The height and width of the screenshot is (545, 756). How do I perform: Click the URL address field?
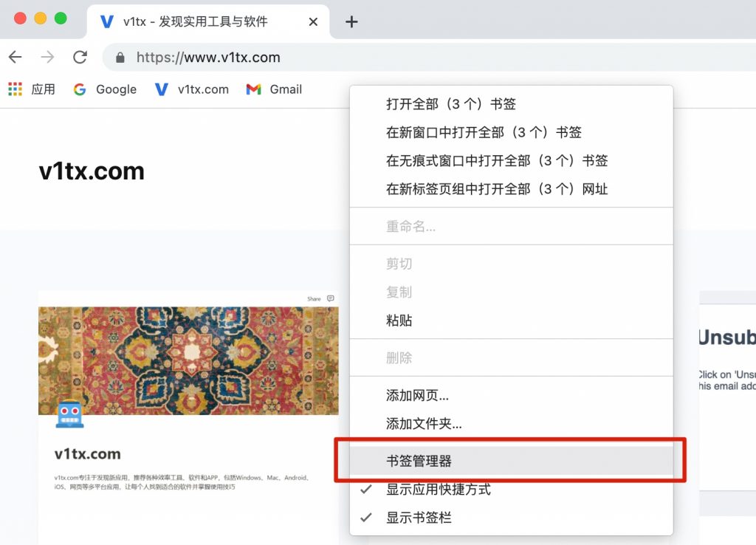coord(429,58)
